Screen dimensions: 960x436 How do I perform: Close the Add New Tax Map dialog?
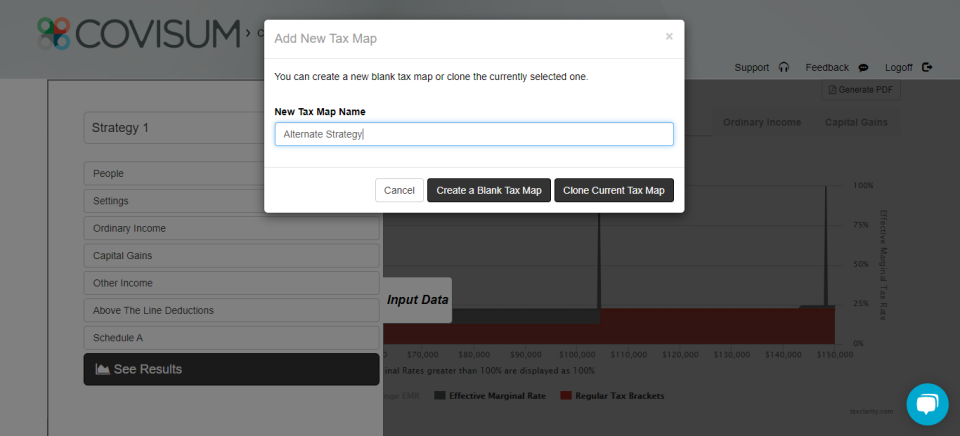tap(669, 36)
